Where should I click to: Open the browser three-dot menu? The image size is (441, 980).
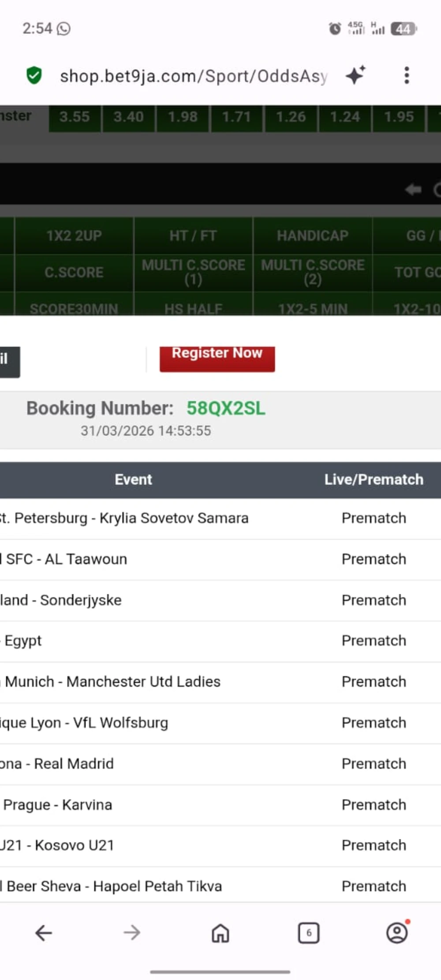click(x=407, y=75)
